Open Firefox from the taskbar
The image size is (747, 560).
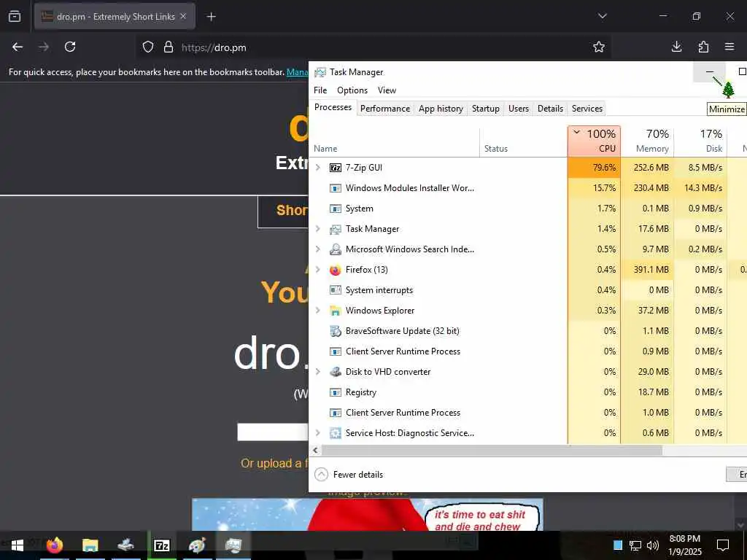click(x=54, y=545)
